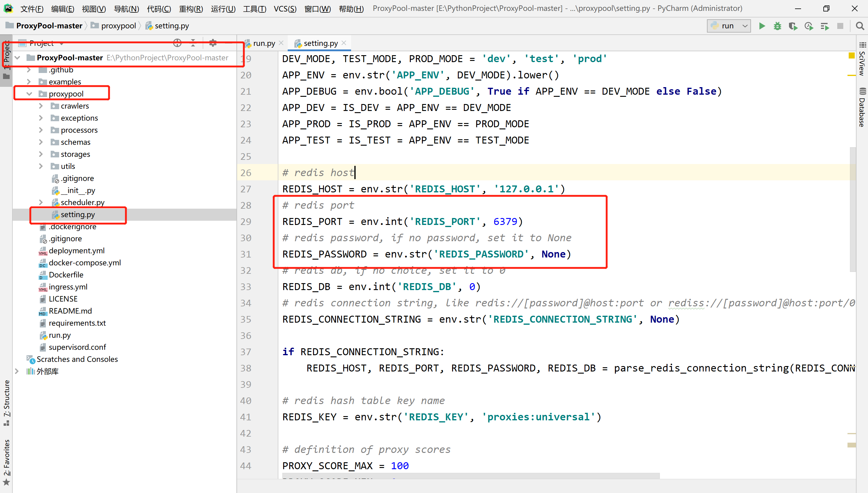Select deployment.yml in the project tree
Viewport: 868px width, 493px height.
tap(76, 251)
